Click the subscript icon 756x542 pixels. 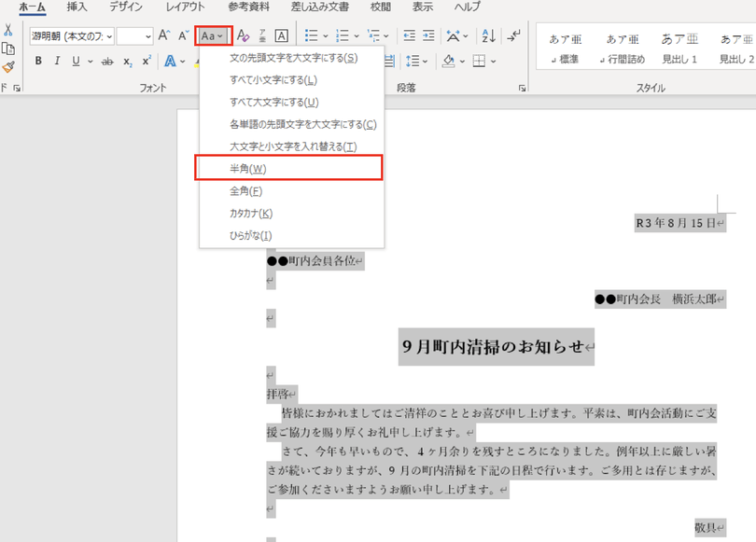127,61
